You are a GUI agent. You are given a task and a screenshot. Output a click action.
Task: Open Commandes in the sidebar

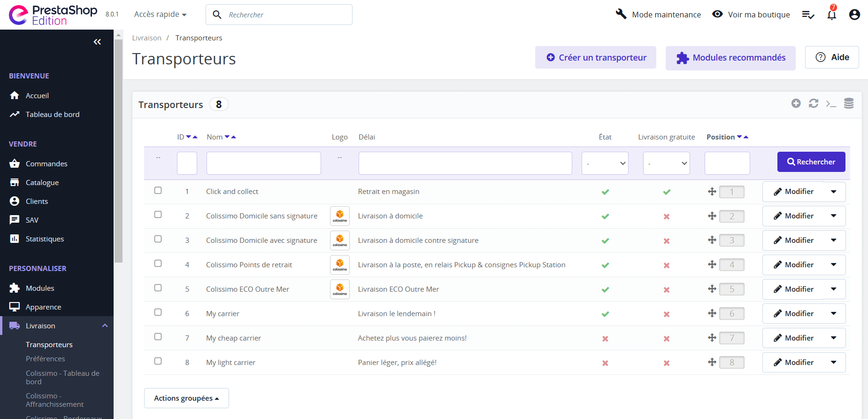point(46,163)
